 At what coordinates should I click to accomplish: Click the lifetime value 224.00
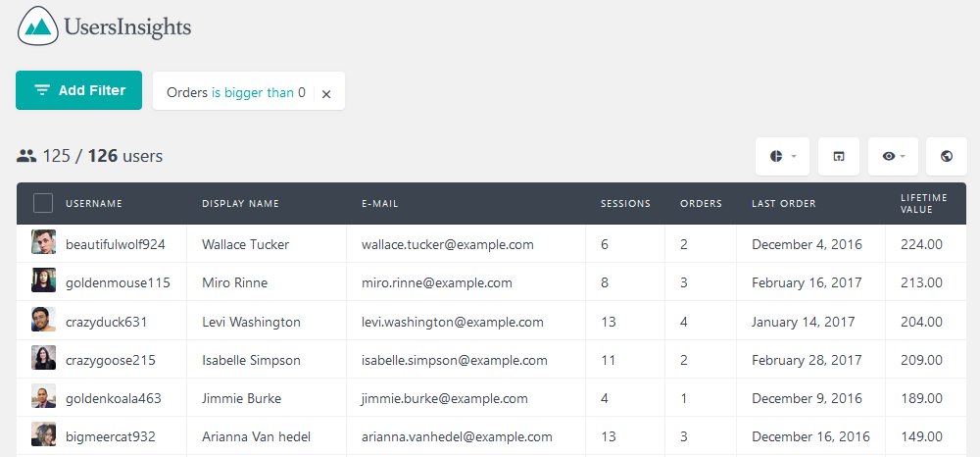tap(922, 244)
